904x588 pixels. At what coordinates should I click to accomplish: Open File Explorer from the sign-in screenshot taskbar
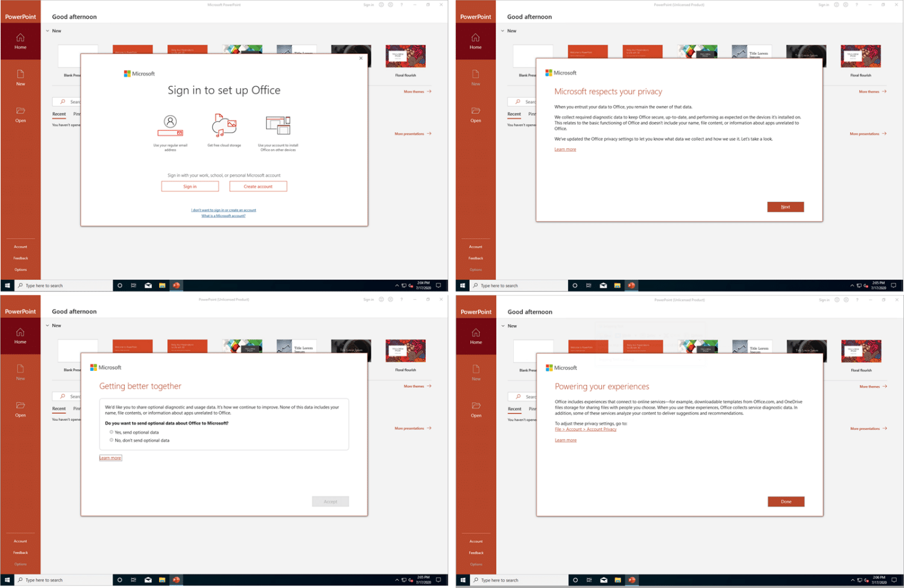(162, 286)
